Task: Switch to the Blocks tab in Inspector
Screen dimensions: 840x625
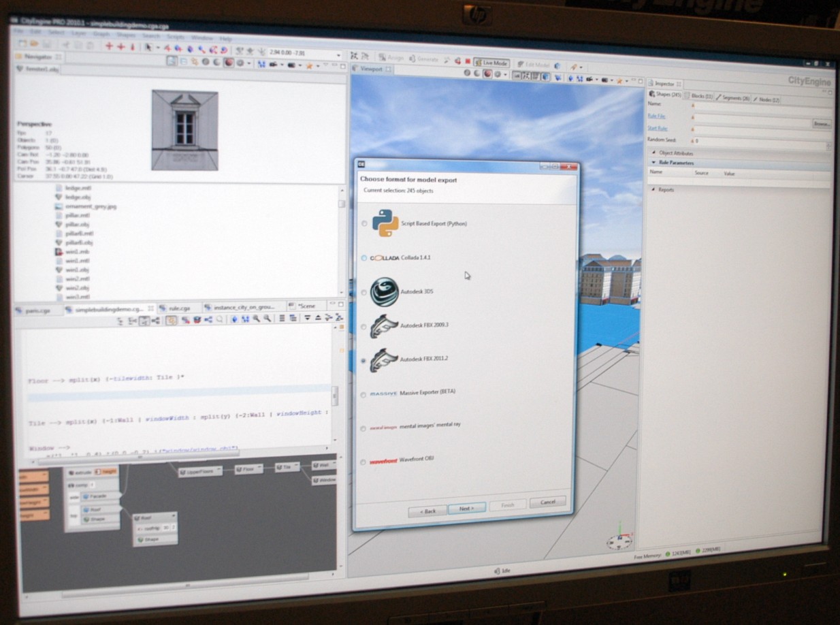Action: point(698,97)
